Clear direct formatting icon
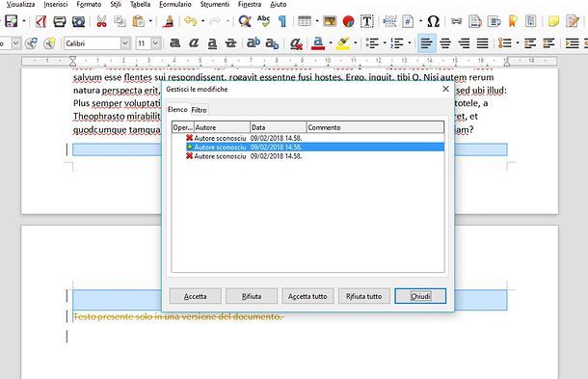This screenshot has width=588, height=379. point(296,44)
